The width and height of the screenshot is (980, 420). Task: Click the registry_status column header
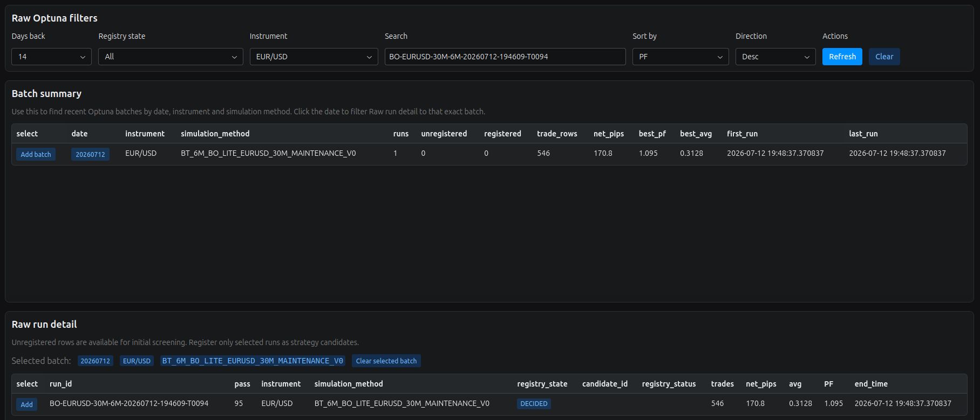click(669, 384)
